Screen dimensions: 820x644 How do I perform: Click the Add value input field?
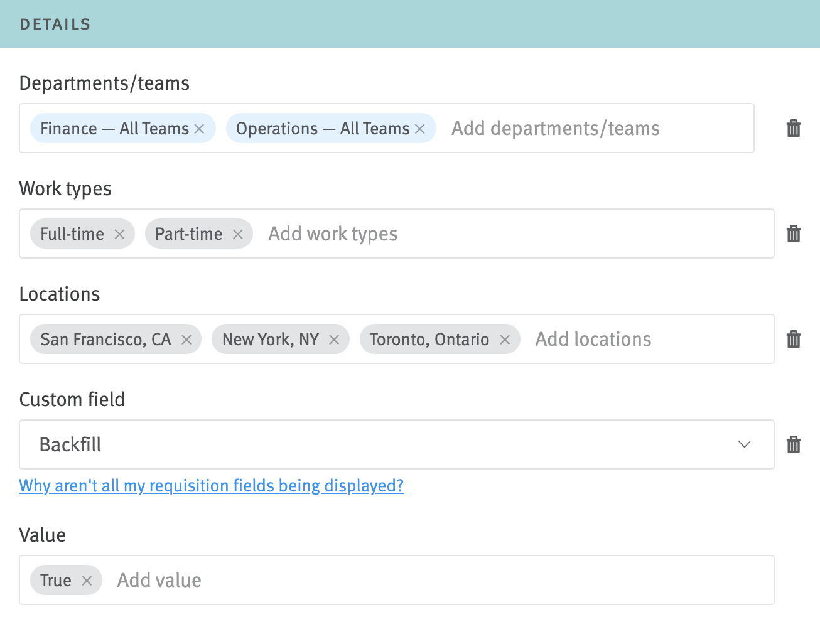(x=159, y=580)
